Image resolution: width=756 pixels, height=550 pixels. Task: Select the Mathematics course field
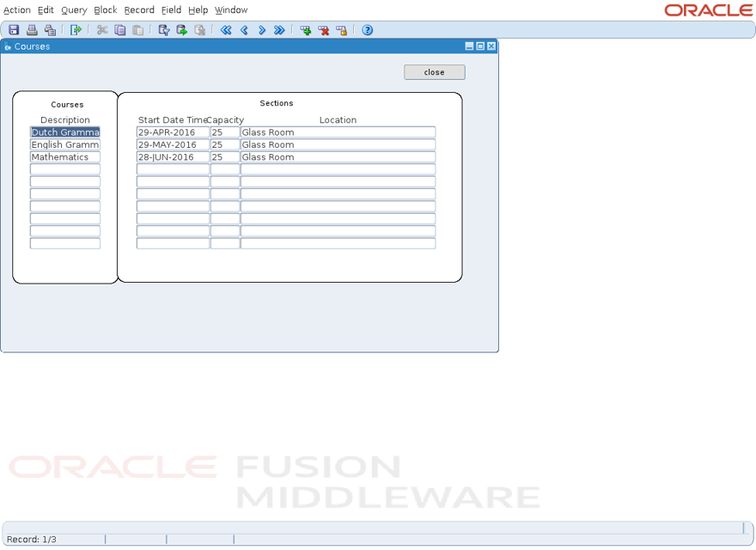(65, 156)
